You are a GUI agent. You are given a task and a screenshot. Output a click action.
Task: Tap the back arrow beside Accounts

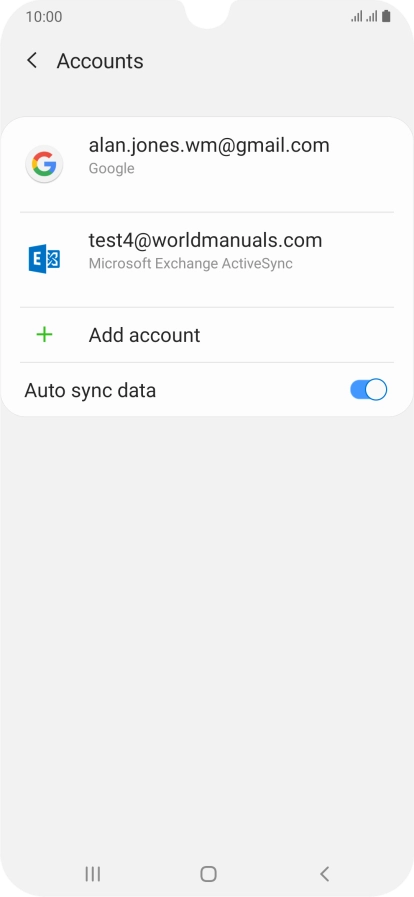pyautogui.click(x=32, y=61)
